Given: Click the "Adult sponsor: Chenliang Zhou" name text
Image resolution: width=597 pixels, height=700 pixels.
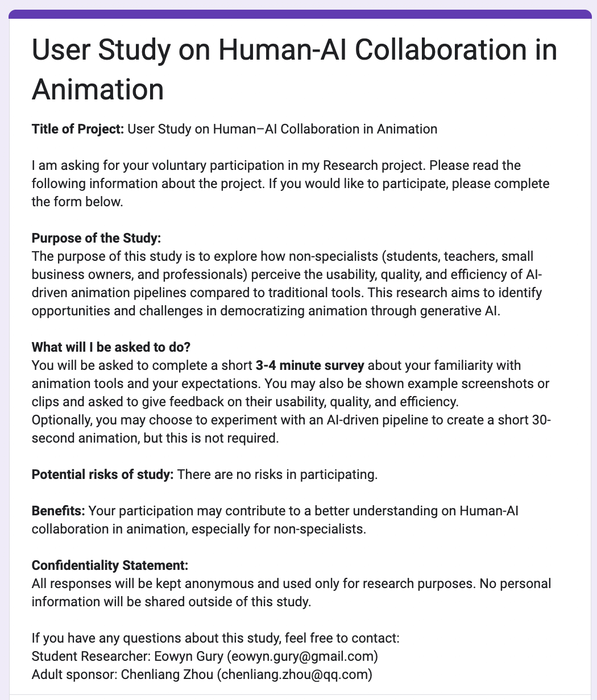Looking at the screenshot, I should point(123,675).
